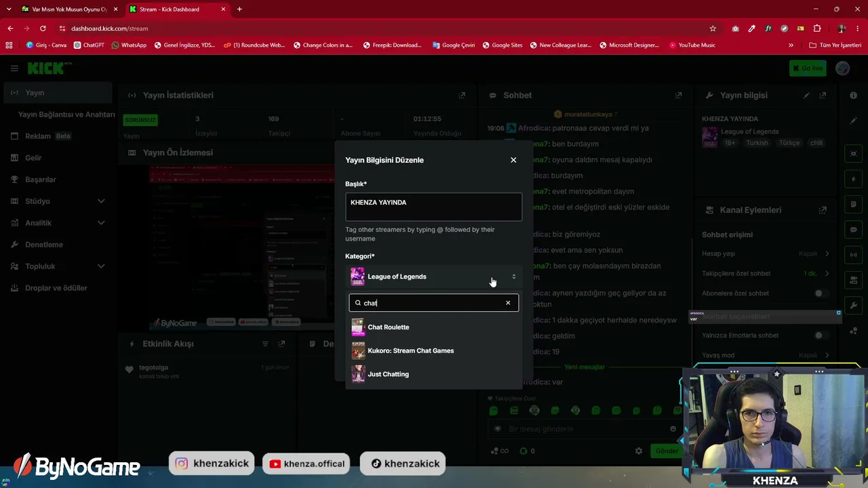The height and width of the screenshot is (488, 868).
Task: Close the Yayın Bilgisini Düzenle dialog
Action: [513, 160]
